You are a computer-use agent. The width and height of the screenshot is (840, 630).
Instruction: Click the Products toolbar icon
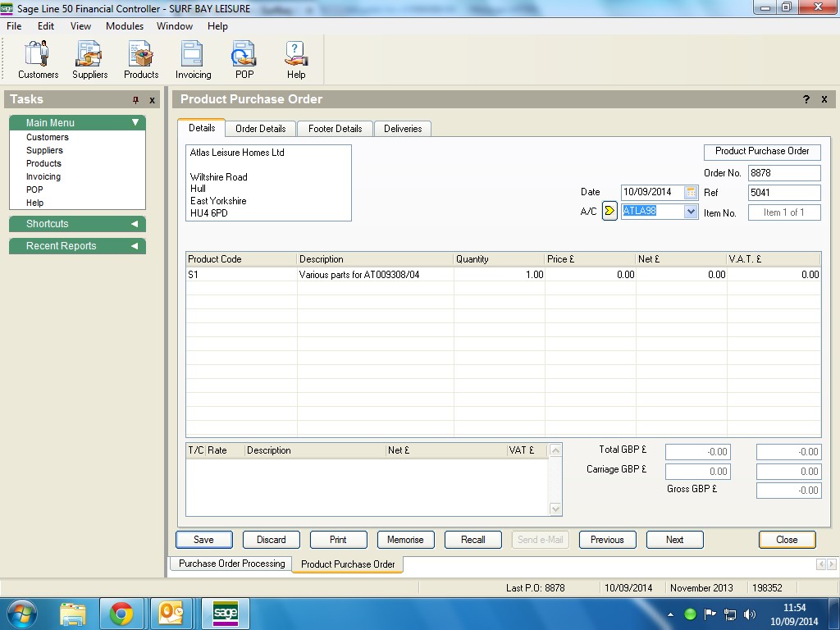click(x=141, y=60)
